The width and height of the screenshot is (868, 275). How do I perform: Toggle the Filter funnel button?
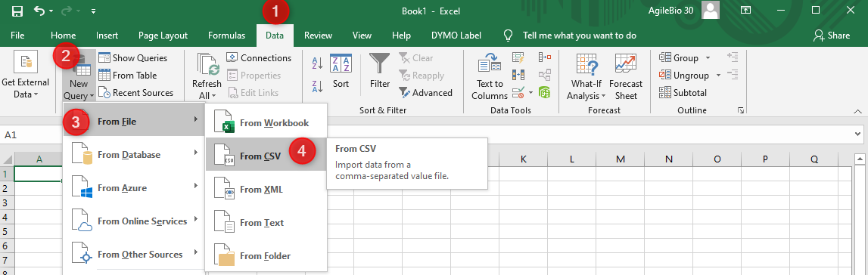click(381, 71)
